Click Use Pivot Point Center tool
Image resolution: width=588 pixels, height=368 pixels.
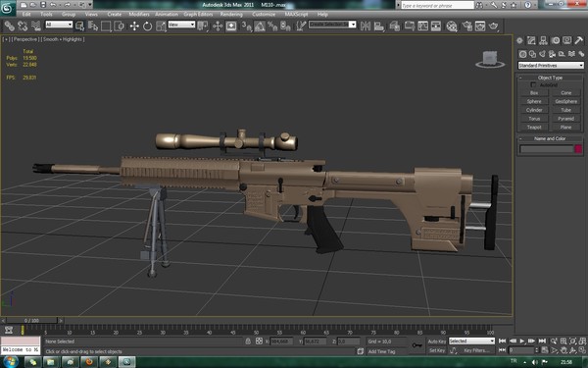point(203,26)
